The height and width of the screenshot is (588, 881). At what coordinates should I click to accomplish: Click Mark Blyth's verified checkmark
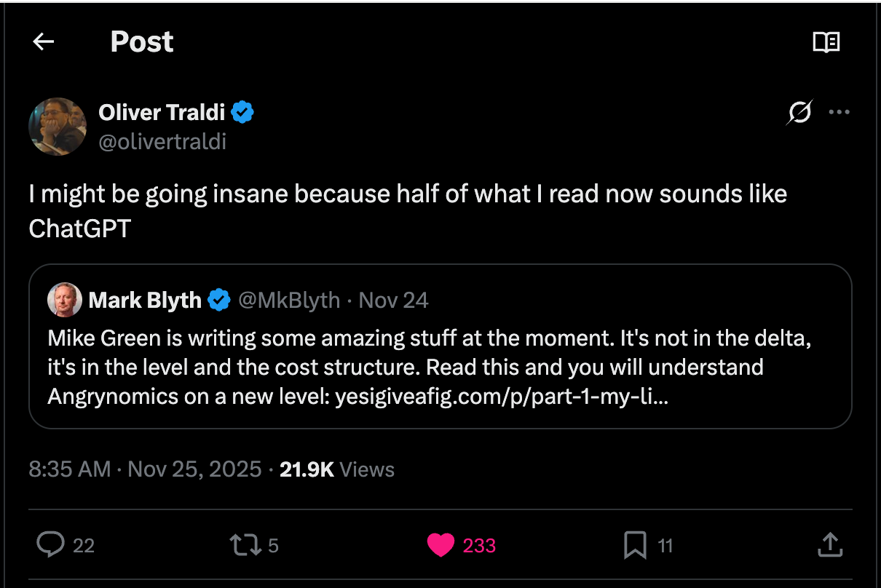click(x=219, y=300)
